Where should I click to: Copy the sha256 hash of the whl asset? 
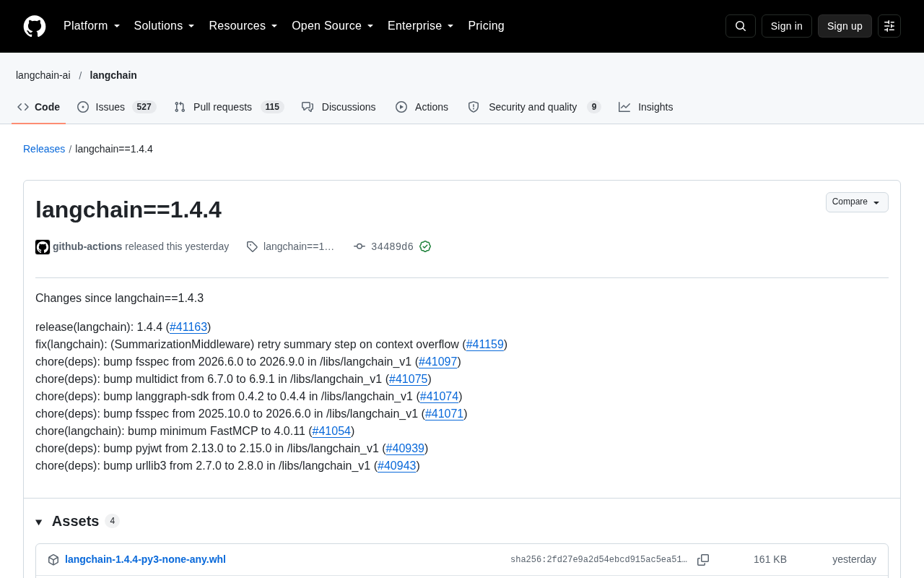[x=703, y=560]
